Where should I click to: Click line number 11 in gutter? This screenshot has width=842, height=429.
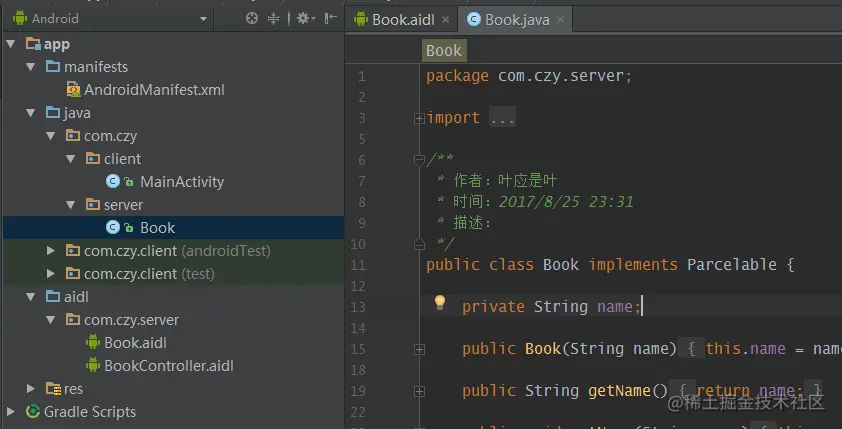(x=358, y=265)
